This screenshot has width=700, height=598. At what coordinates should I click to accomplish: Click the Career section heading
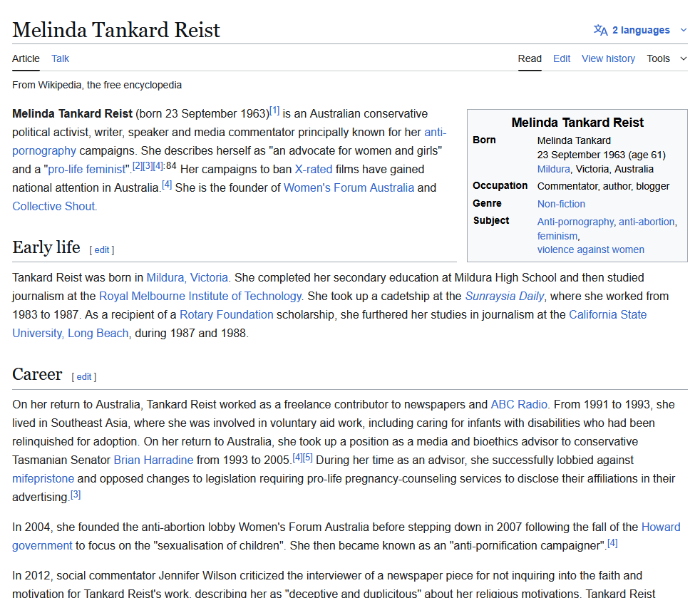point(37,374)
